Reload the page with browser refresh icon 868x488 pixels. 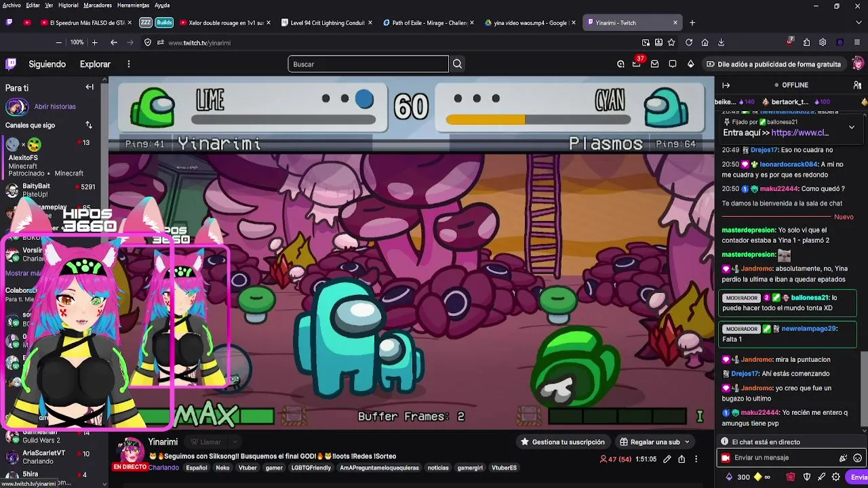pyautogui.click(x=689, y=42)
